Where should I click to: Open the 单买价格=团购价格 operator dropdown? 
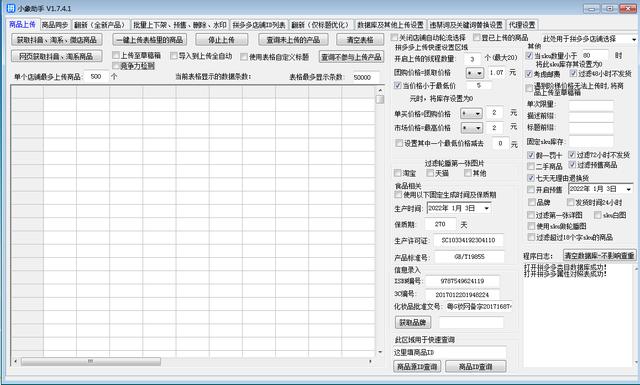(x=471, y=113)
